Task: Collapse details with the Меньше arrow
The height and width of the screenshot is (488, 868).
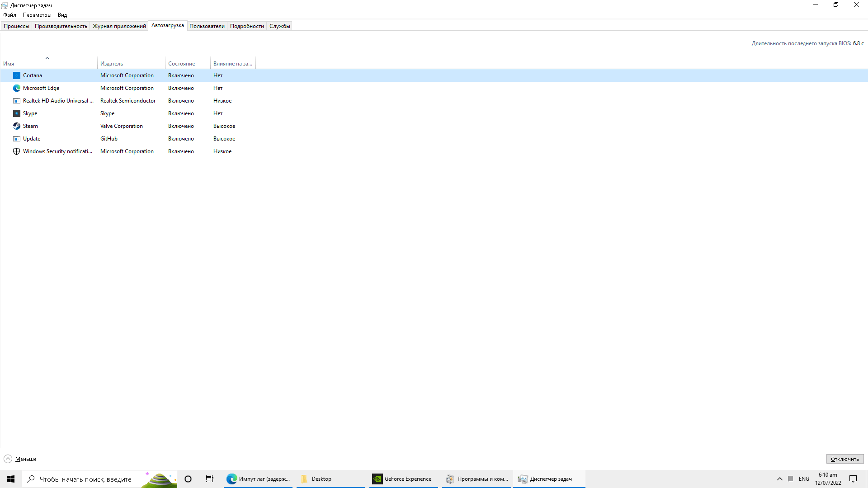Action: coord(8,459)
